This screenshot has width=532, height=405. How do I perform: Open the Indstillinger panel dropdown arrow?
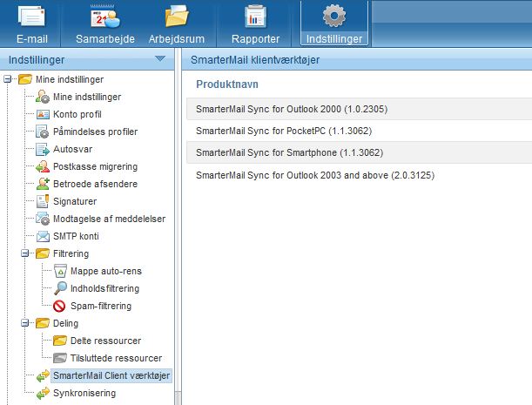(x=160, y=59)
